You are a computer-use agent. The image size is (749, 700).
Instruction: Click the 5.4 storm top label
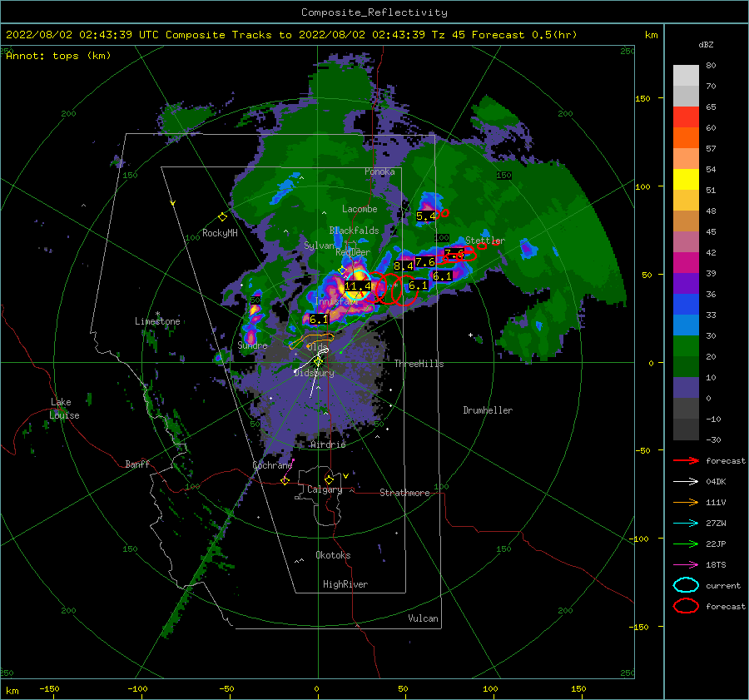coord(426,216)
